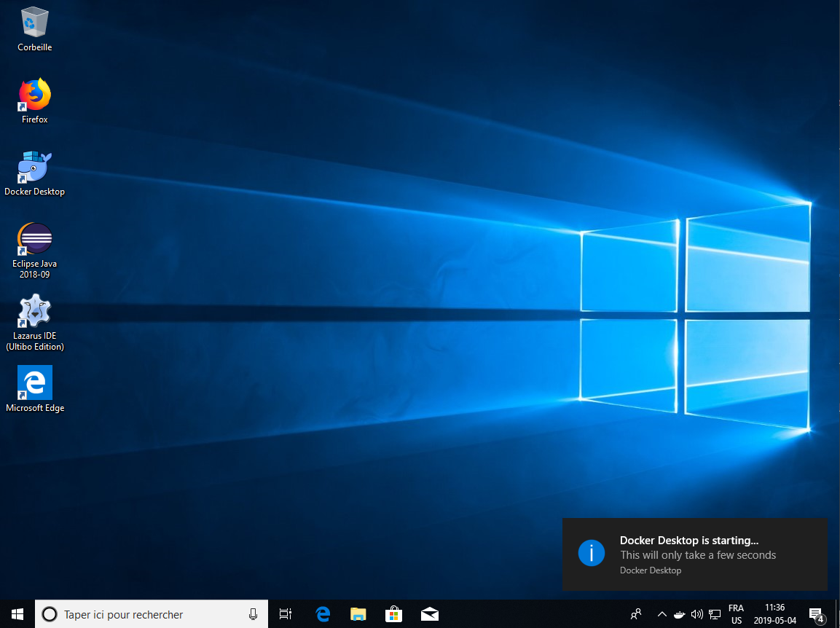The height and width of the screenshot is (628, 840).
Task: Open the Windows Start menu
Action: pyautogui.click(x=17, y=614)
